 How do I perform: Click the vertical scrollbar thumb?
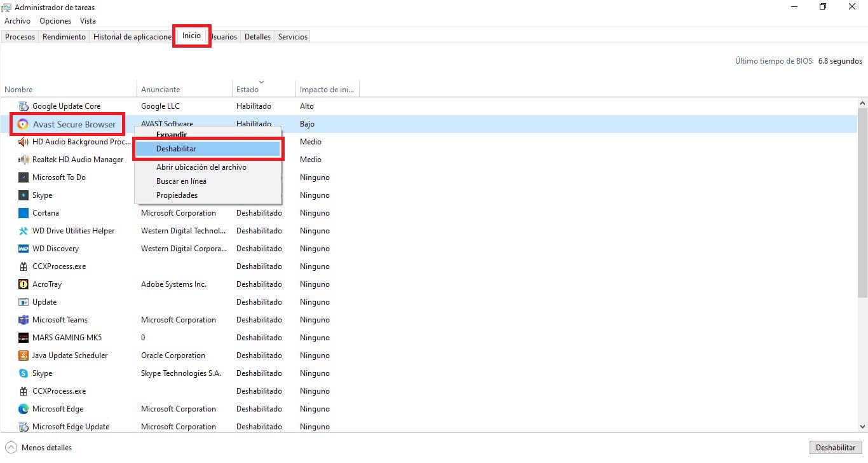[863, 203]
